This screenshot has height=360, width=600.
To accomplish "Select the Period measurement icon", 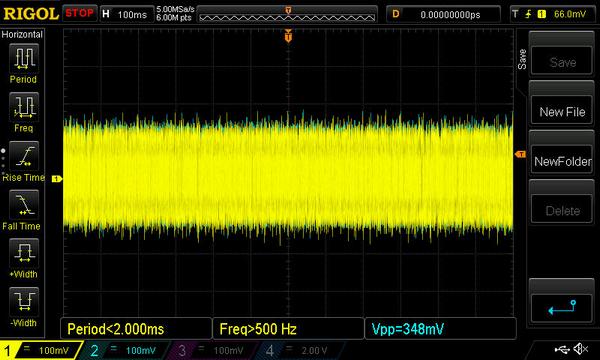I will click(x=24, y=58).
